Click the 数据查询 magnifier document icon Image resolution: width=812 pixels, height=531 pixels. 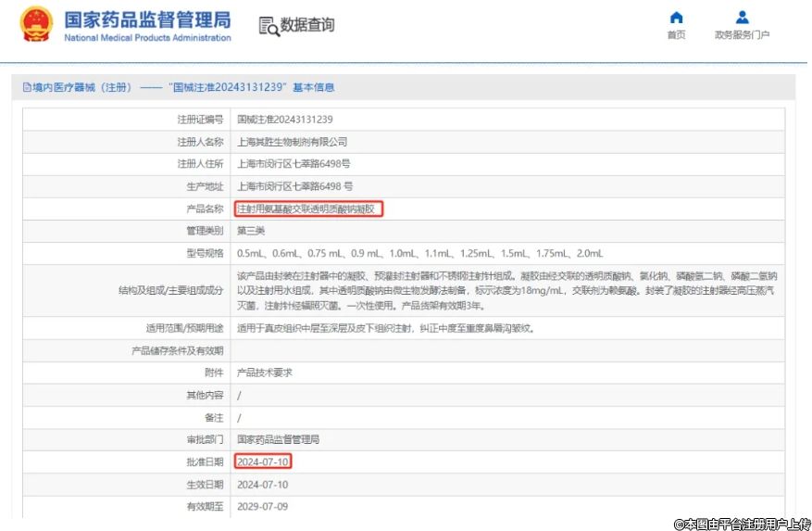pos(269,26)
